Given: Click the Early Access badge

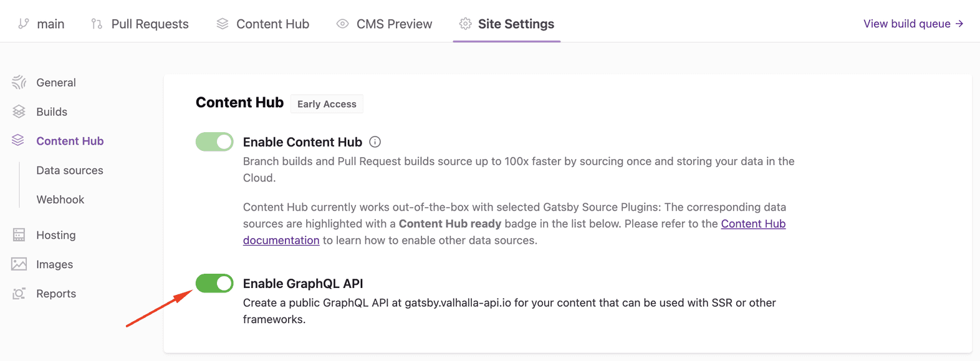Looking at the screenshot, I should pos(326,103).
